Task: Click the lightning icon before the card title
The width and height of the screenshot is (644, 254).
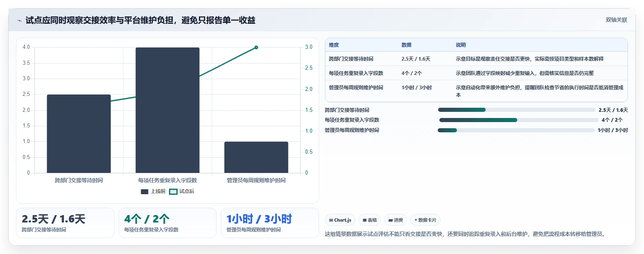Action: coord(20,20)
